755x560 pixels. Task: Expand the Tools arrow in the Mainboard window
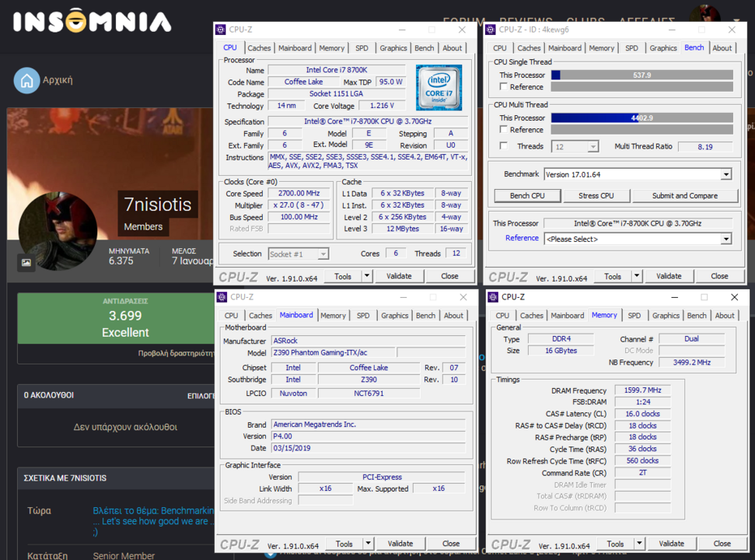369,544
